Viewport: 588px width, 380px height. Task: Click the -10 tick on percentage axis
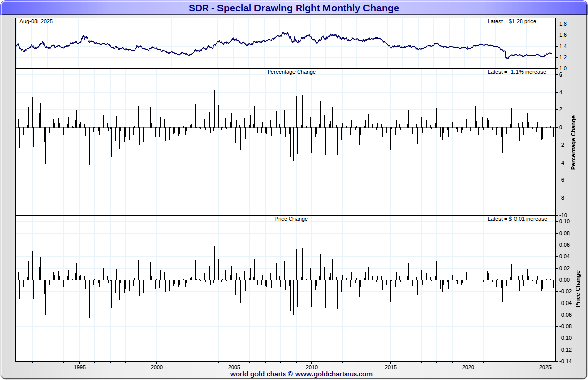tap(563, 215)
